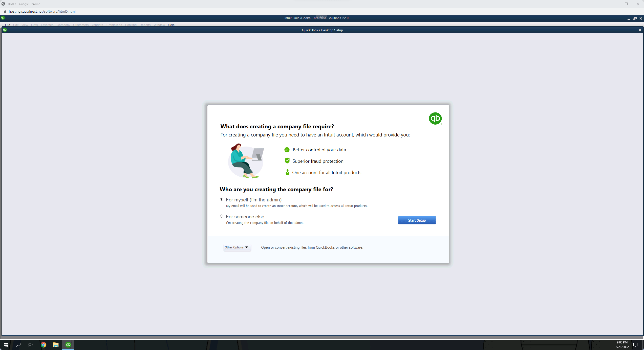Click the 'For myself (I'm the admin)' label
This screenshot has height=350, width=644.
click(x=253, y=200)
